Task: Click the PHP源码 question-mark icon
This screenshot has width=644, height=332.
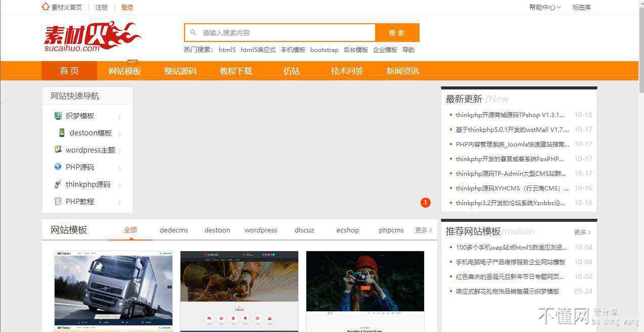Action: [58, 167]
